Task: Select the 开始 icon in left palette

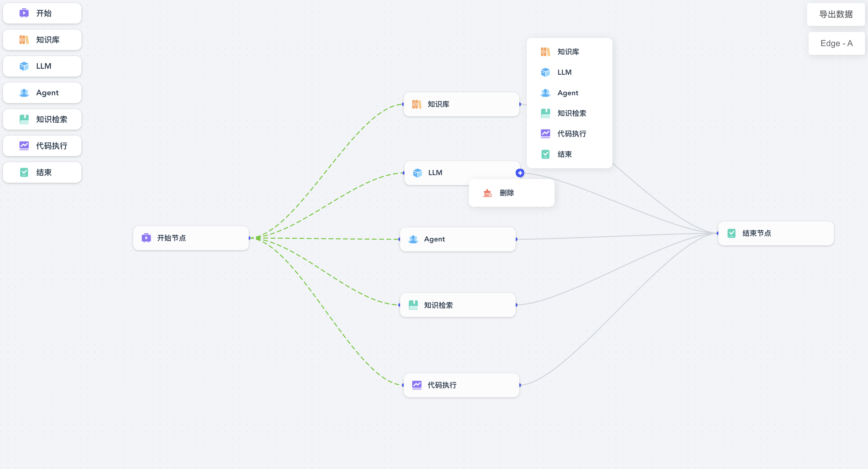Action: 24,13
